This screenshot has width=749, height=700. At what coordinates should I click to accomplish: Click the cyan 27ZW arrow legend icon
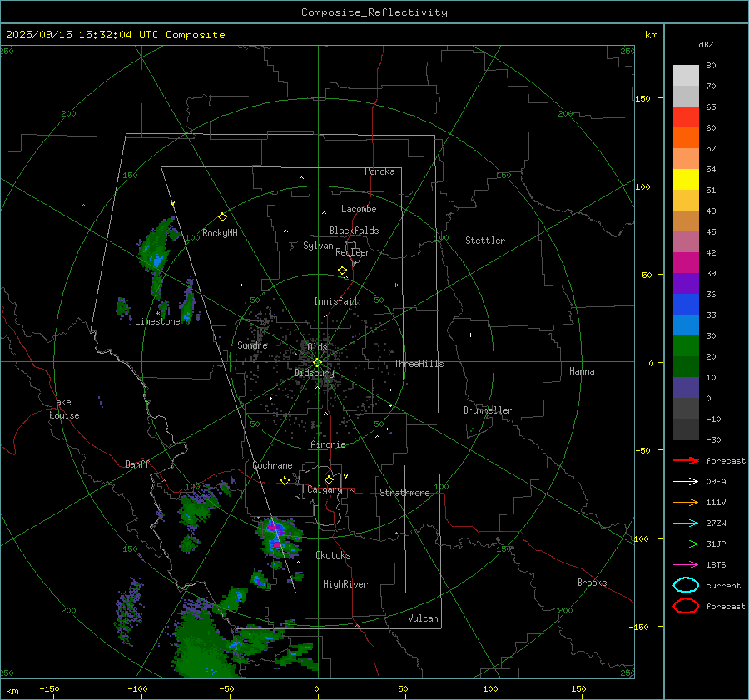[x=686, y=524]
